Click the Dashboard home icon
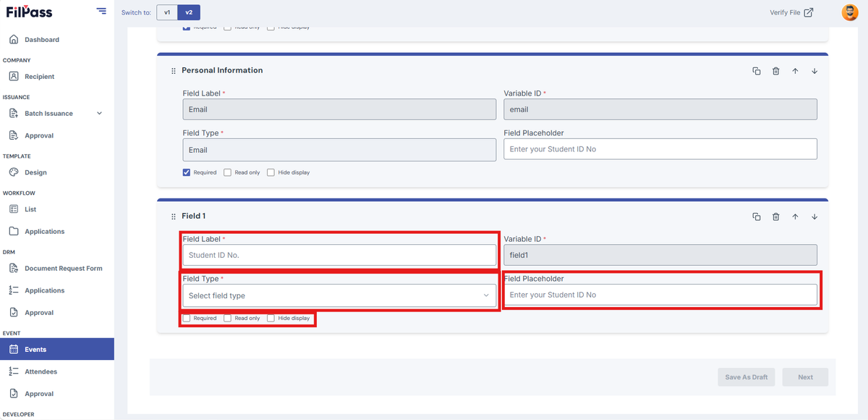 coord(14,39)
